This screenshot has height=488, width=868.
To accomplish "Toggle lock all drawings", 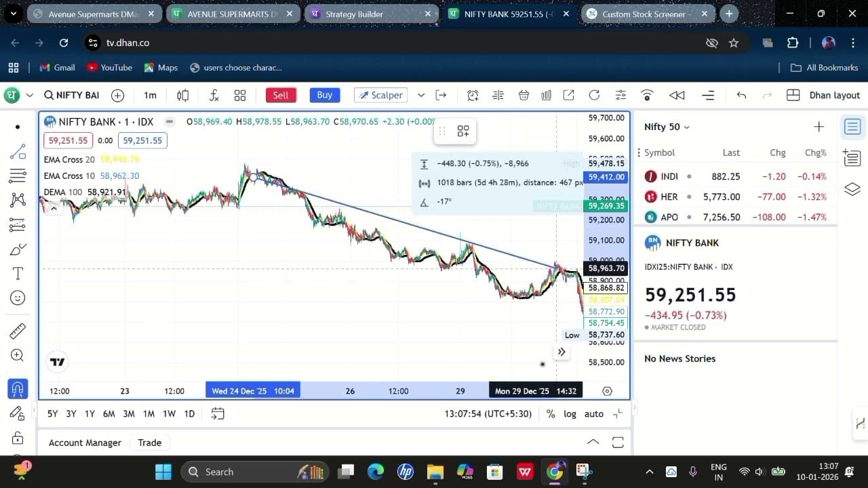I will tap(18, 438).
